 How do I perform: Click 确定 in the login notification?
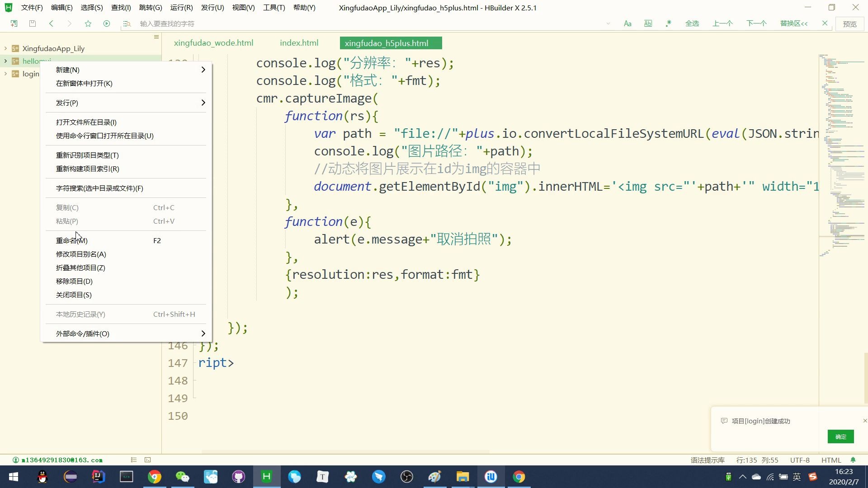tap(841, 436)
